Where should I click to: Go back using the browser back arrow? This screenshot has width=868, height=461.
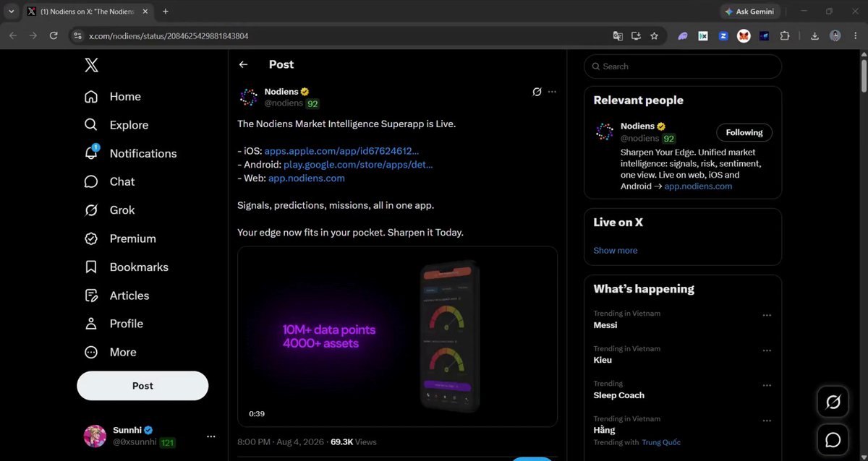tap(13, 35)
